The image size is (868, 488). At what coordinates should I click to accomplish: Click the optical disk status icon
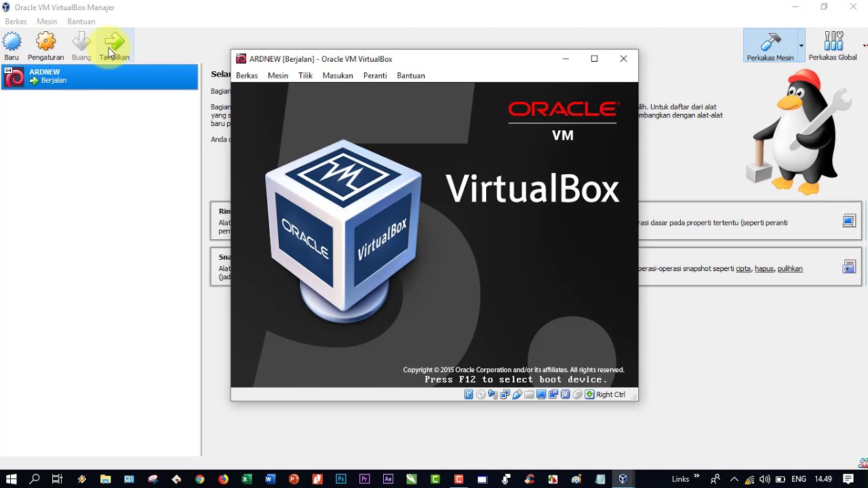[x=481, y=394]
